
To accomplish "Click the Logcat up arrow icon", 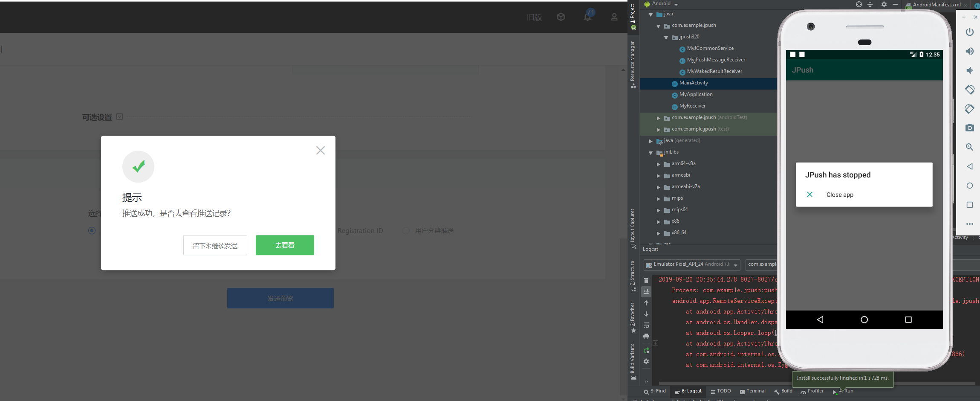I will point(646,303).
